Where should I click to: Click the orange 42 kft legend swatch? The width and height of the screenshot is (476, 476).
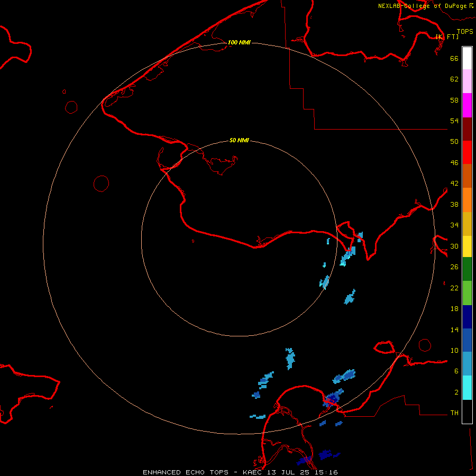[x=467, y=200]
